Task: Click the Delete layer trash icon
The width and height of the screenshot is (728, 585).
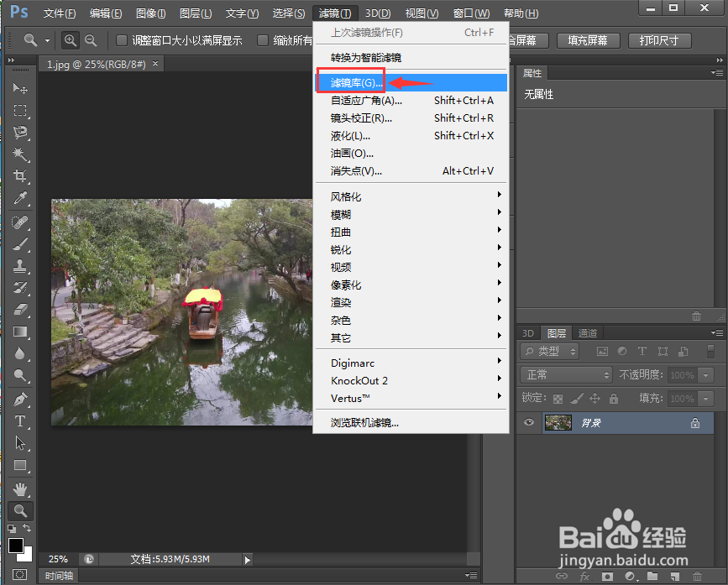Action: pos(697,577)
